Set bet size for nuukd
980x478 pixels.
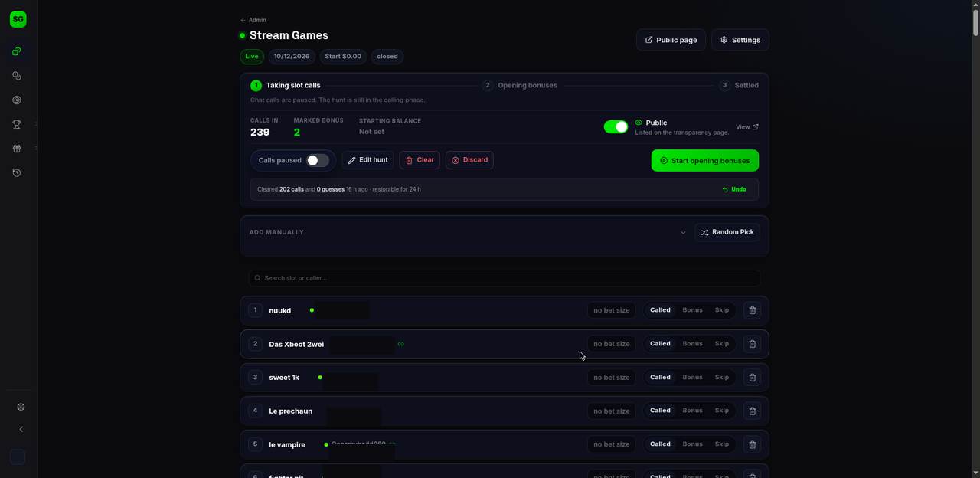(611, 310)
